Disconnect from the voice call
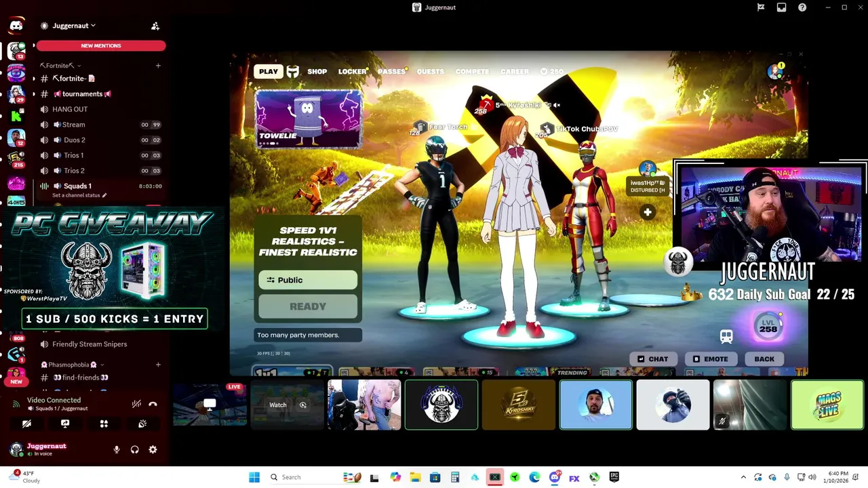This screenshot has height=488, width=868. pyautogui.click(x=153, y=404)
